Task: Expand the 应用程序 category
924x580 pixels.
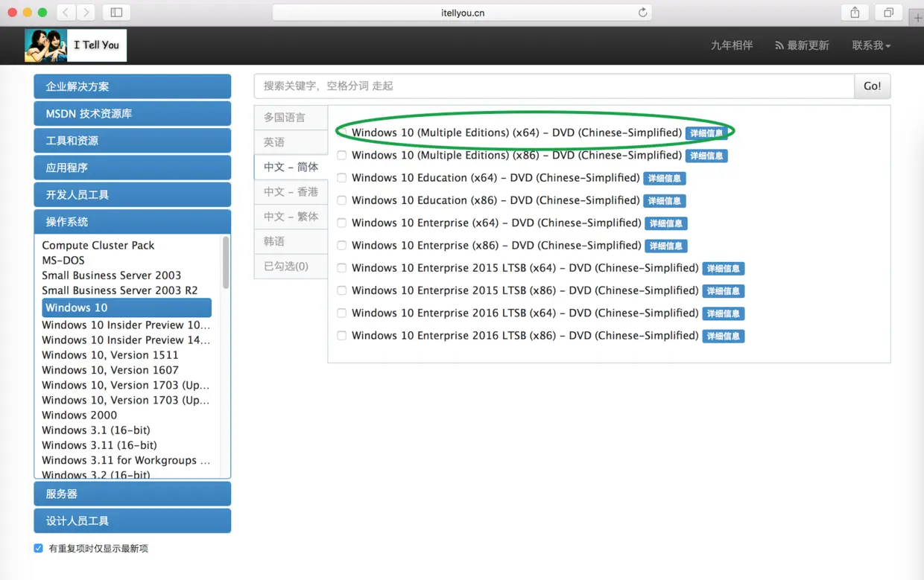Action: [x=133, y=168]
